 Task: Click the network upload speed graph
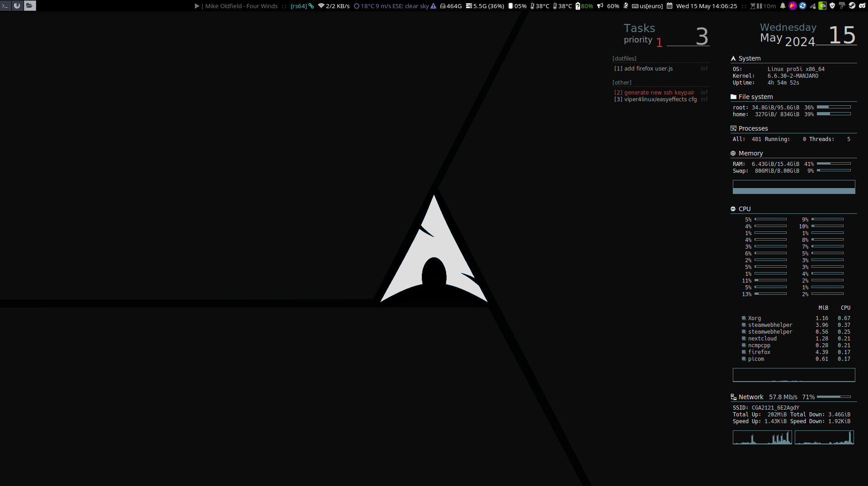pos(762,437)
